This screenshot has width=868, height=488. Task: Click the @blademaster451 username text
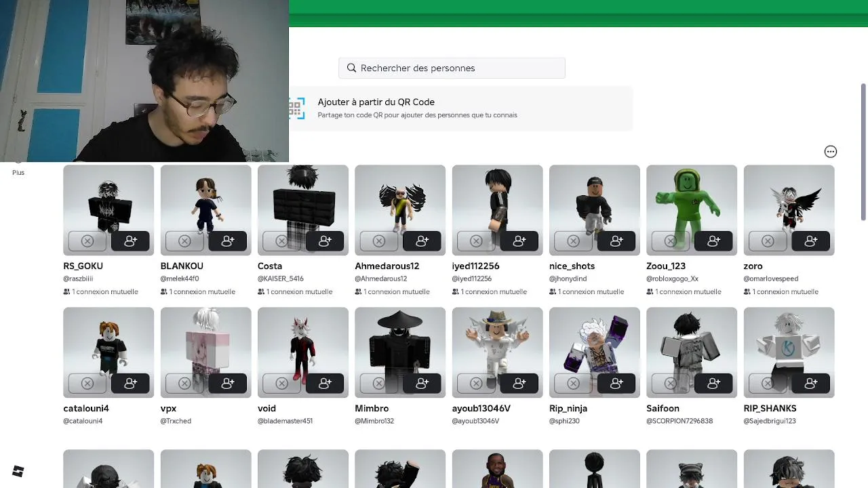[x=285, y=421]
